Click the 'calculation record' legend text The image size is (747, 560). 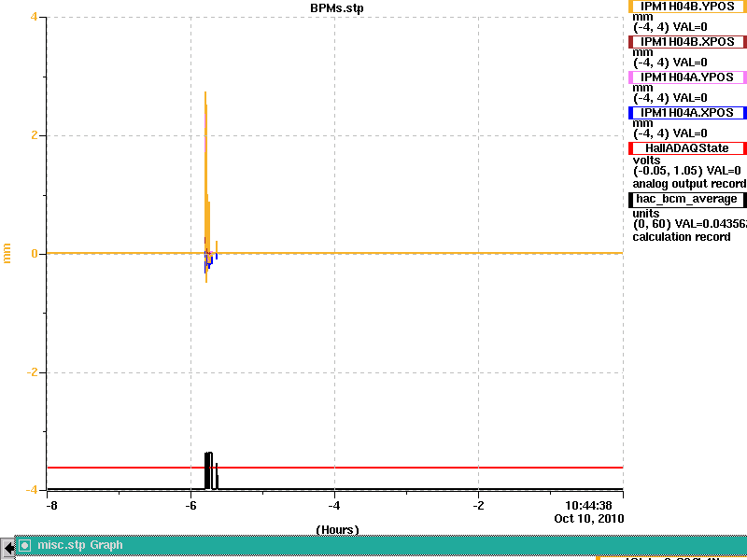682,237
